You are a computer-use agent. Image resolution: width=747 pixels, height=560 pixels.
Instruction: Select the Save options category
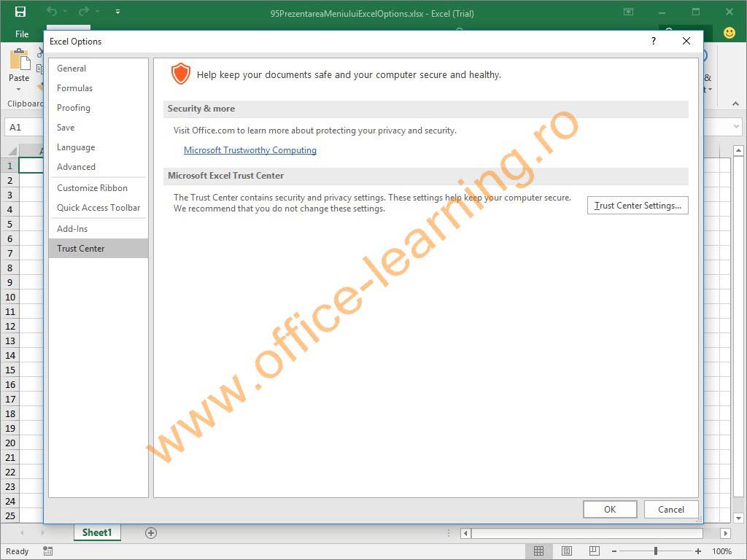coord(98,128)
